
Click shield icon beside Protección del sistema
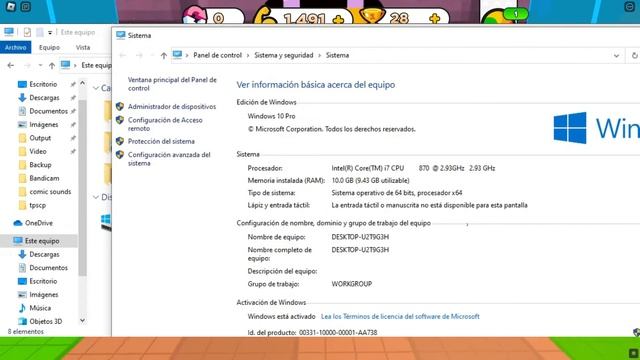click(x=120, y=141)
